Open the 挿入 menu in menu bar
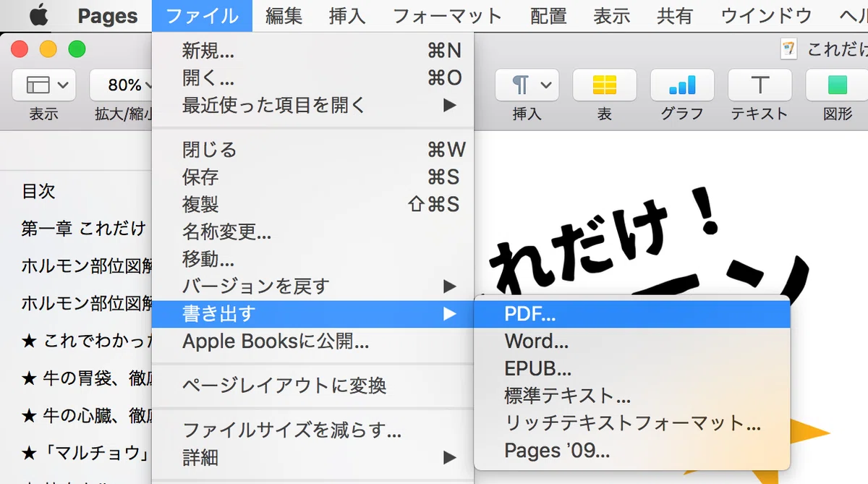Image resolution: width=868 pixels, height=484 pixels. [347, 15]
